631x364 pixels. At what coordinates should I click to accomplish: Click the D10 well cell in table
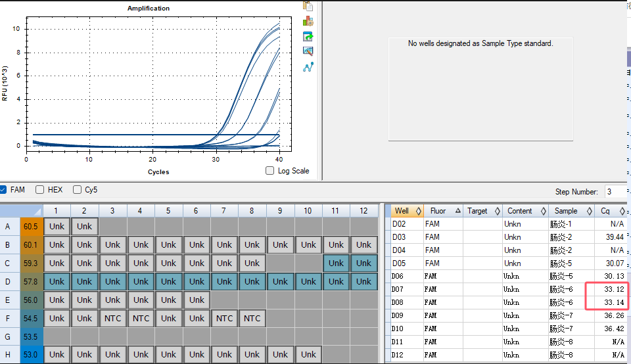[x=407, y=329]
